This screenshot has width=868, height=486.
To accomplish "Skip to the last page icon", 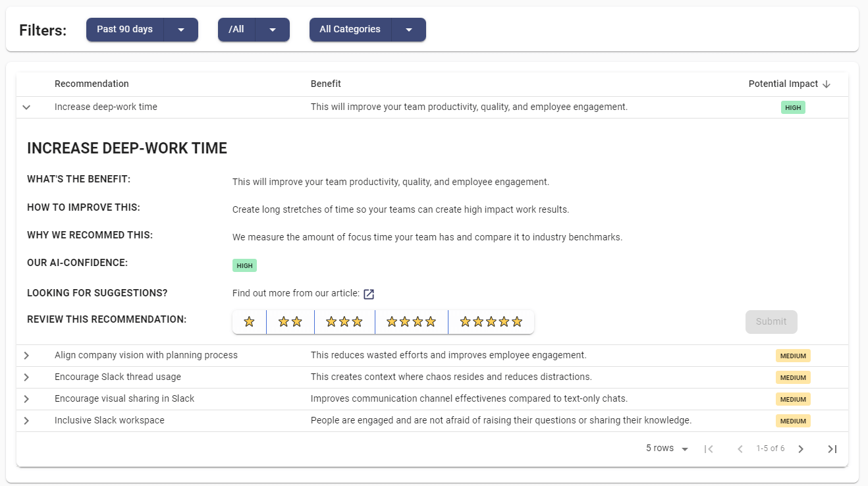I will (832, 448).
